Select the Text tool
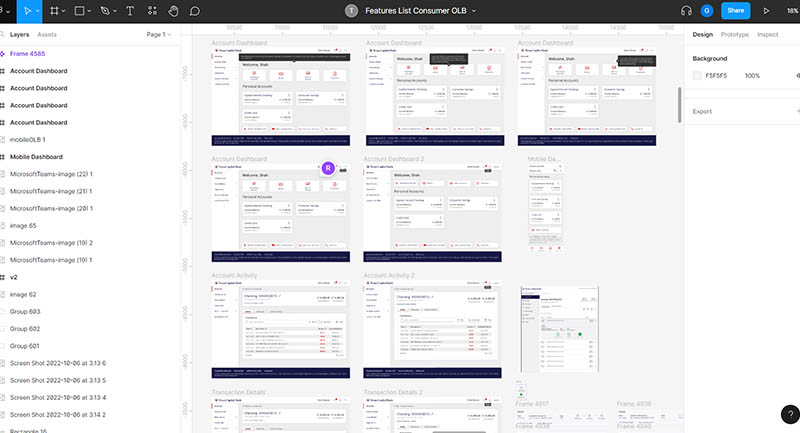This screenshot has height=433, width=800. (x=130, y=11)
